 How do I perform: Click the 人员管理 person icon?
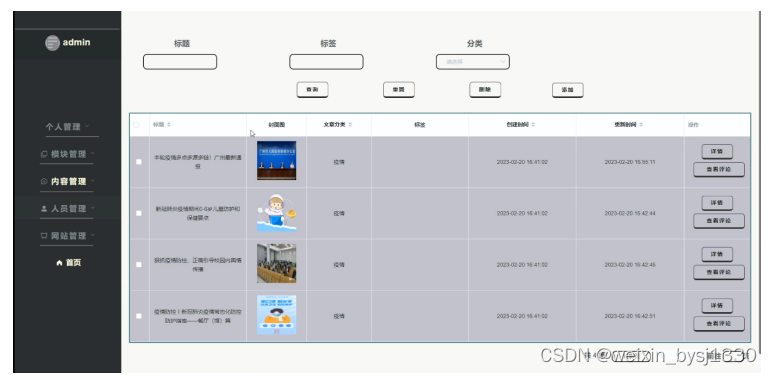pos(44,209)
